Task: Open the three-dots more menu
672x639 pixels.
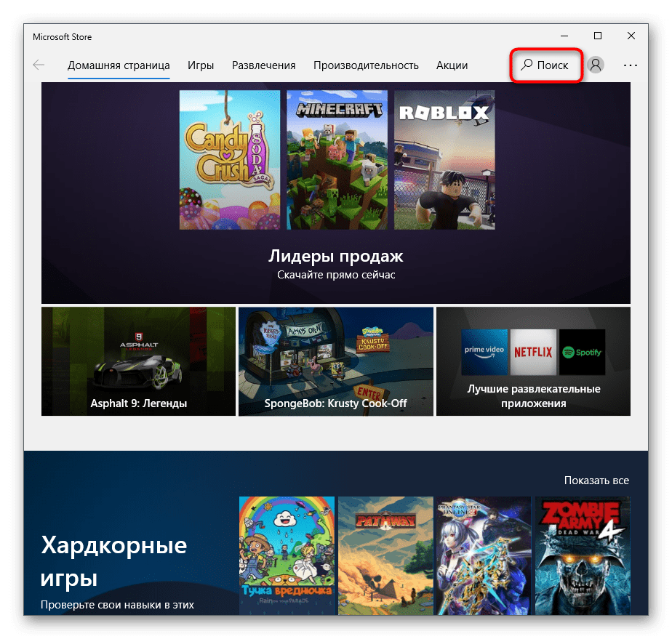Action: [630, 65]
